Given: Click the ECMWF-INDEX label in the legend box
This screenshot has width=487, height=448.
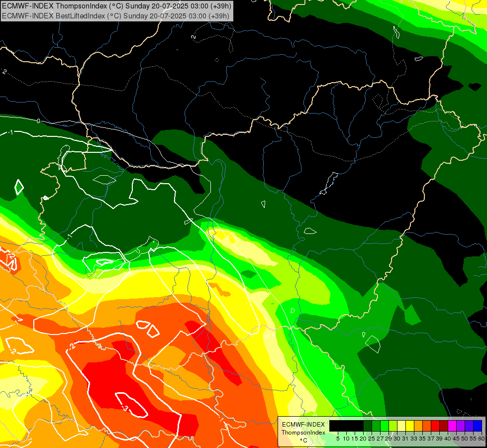Looking at the screenshot, I should pos(303,425).
